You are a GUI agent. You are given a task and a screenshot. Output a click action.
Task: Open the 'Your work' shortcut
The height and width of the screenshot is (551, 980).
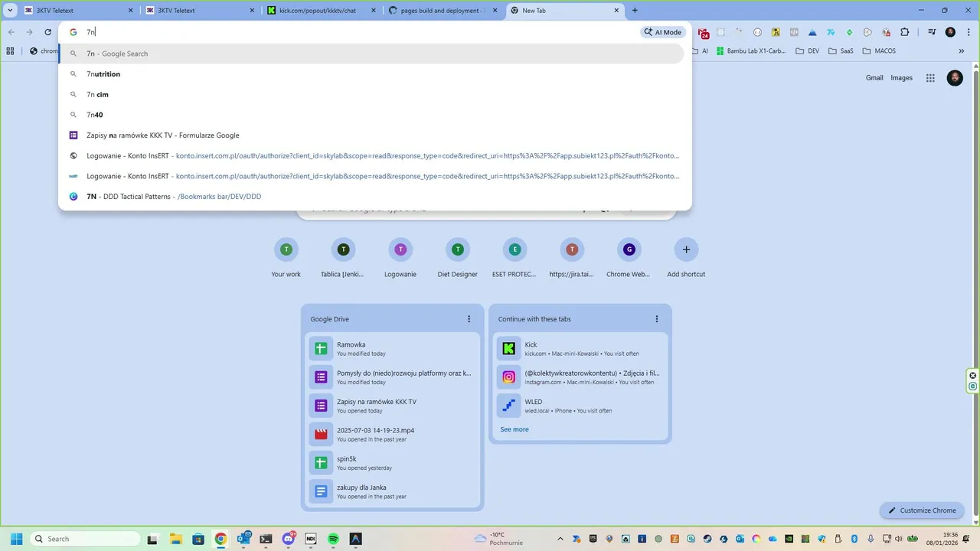tap(286, 257)
